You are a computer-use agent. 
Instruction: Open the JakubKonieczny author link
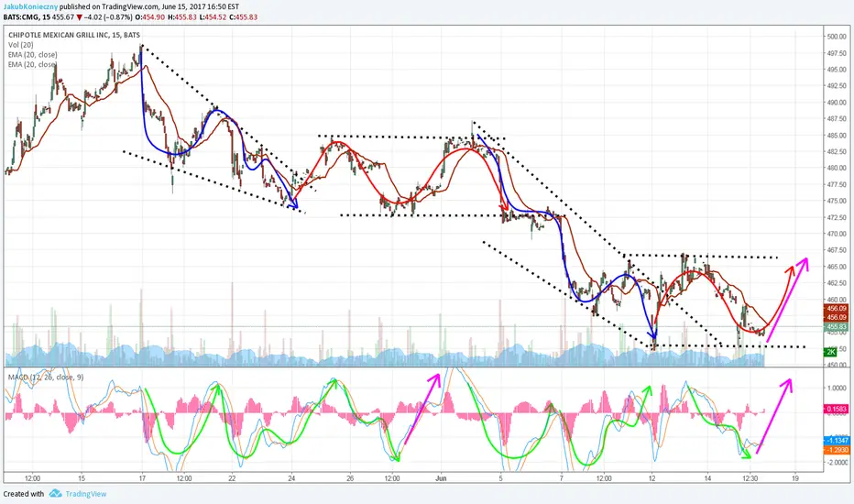click(x=30, y=7)
